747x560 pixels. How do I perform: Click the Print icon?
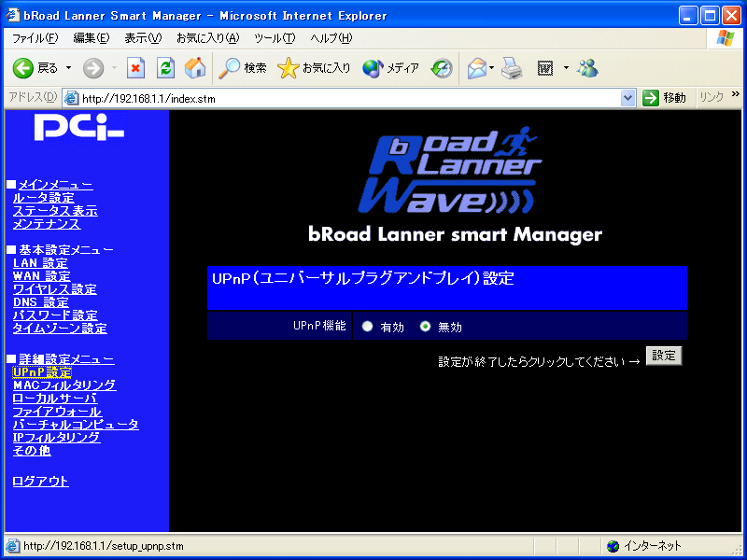point(512,68)
